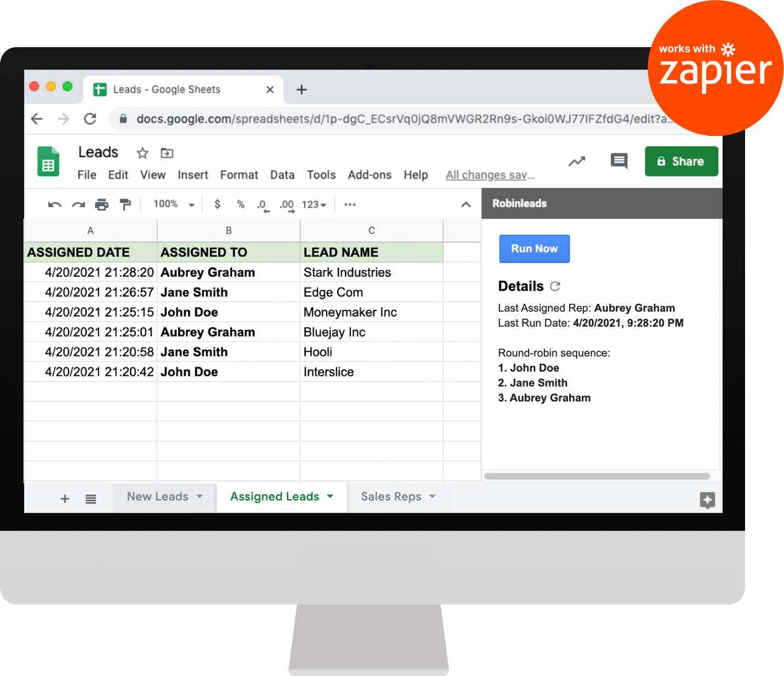784x676 pixels.
Task: Open the More toolbar options ellipsis
Action: pos(350,204)
